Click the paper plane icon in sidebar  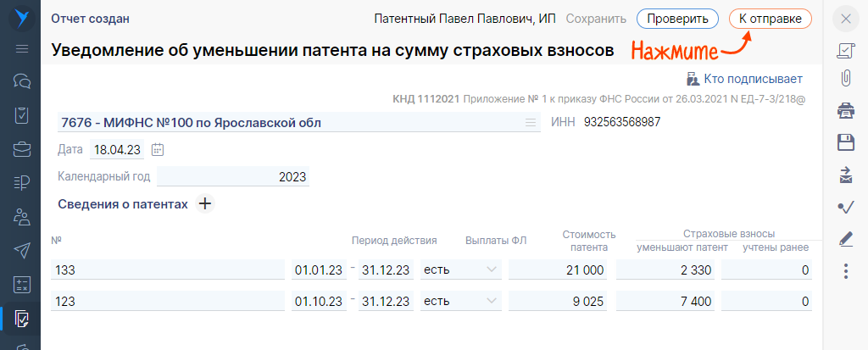(22, 251)
